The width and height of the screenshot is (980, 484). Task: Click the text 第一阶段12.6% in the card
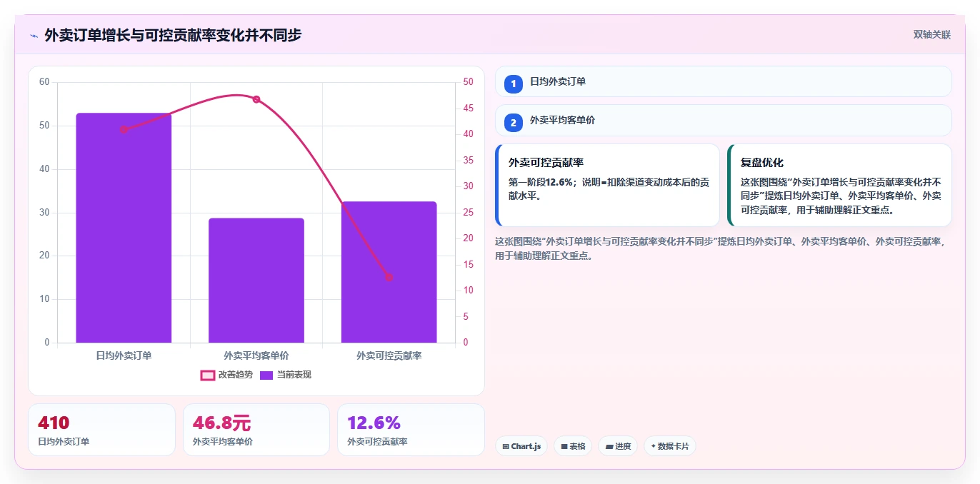(541, 182)
